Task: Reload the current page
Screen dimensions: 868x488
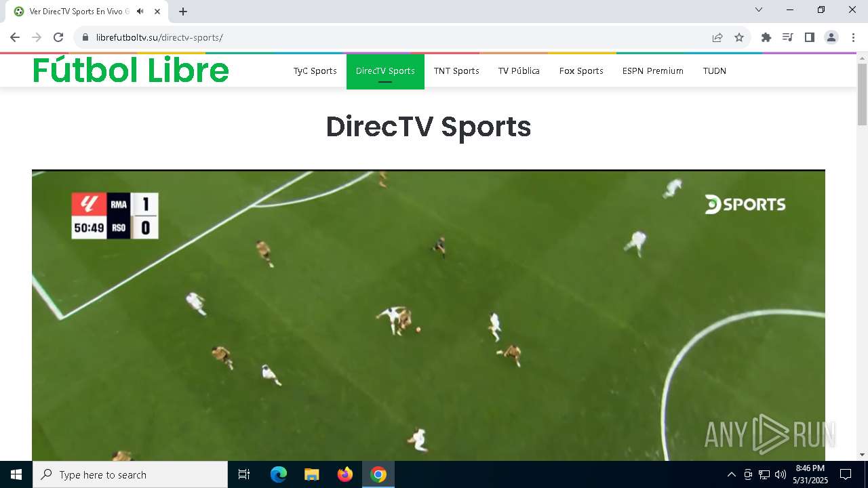Action: (58, 37)
